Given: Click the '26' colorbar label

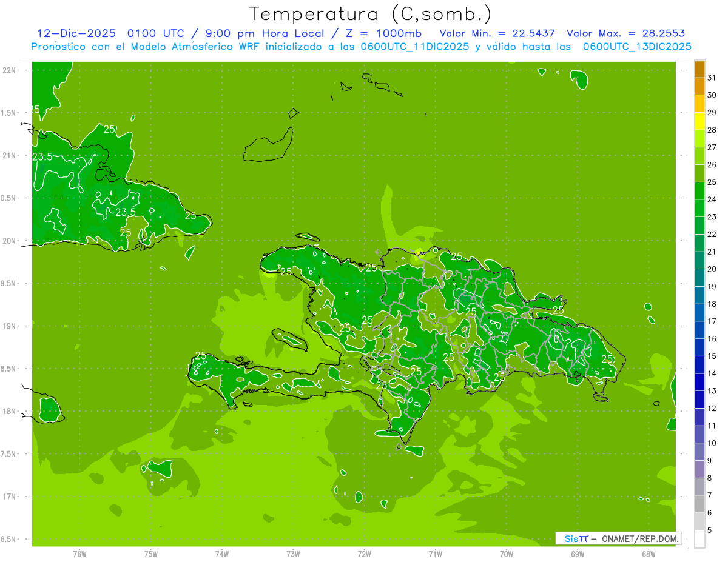Looking at the screenshot, I should (712, 165).
